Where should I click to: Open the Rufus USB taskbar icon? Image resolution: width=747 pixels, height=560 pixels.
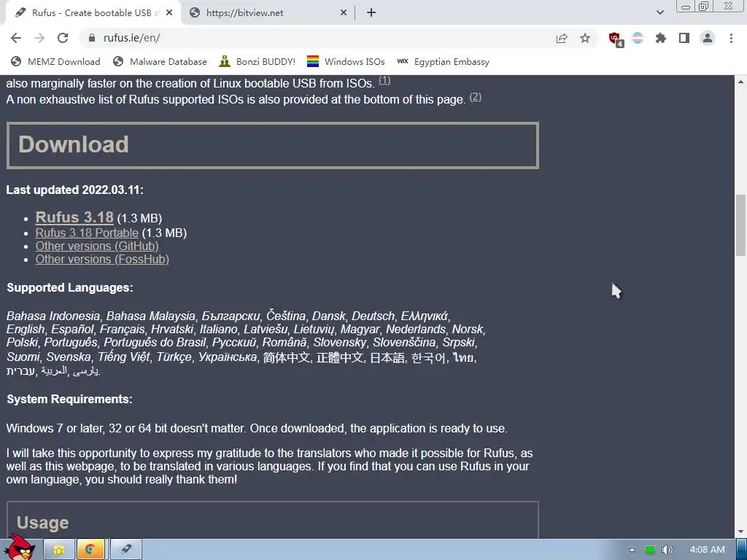[x=125, y=550]
